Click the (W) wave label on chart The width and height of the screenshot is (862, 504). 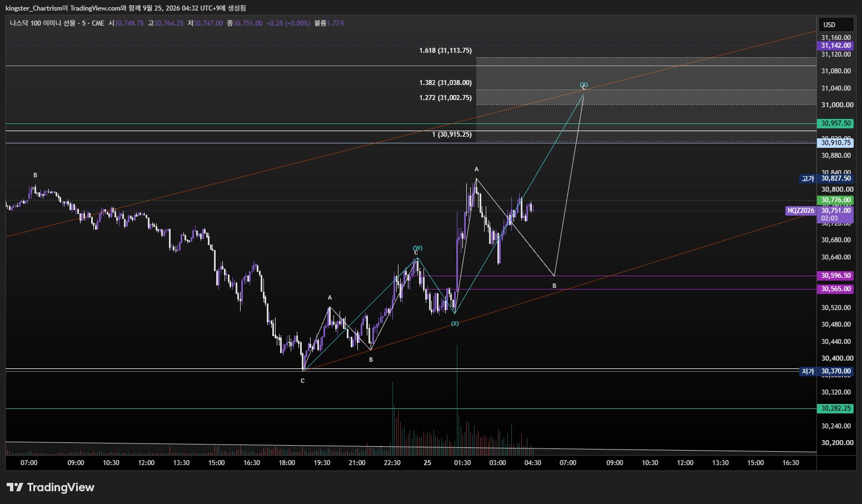point(417,248)
